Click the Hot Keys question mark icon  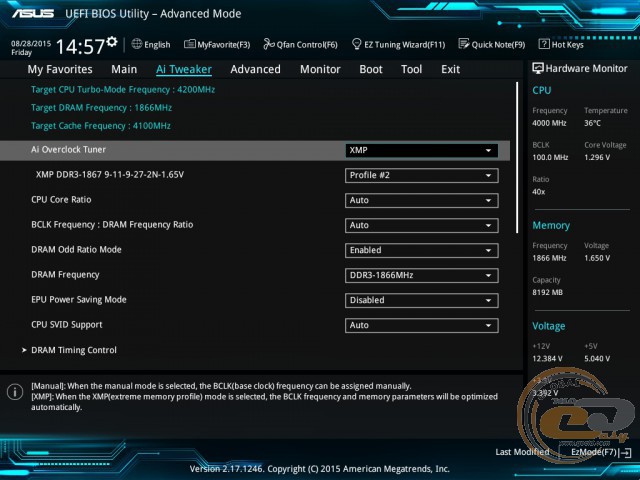click(544, 44)
